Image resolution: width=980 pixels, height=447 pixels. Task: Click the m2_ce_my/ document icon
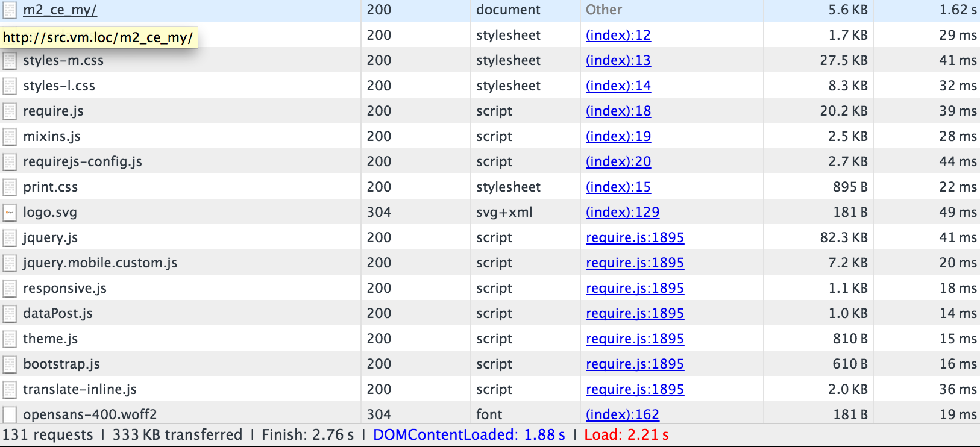10,10
